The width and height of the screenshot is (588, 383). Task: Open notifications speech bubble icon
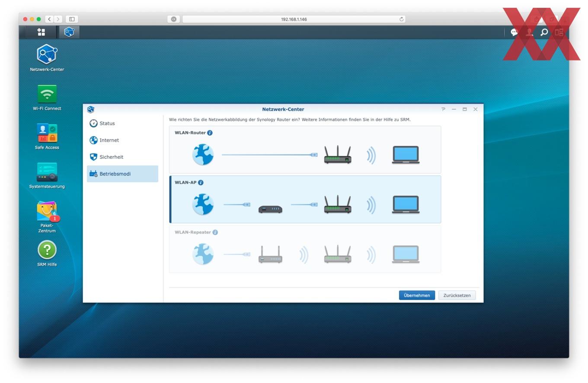tap(514, 32)
